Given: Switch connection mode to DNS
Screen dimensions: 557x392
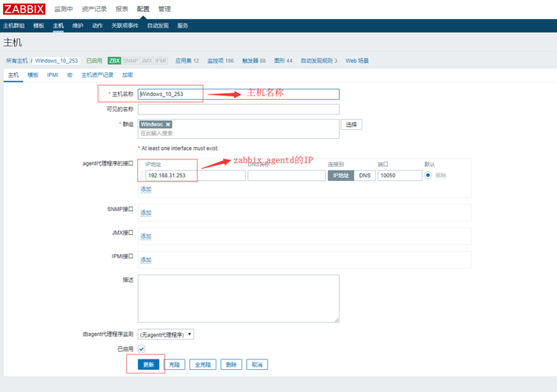Looking at the screenshot, I should pyautogui.click(x=365, y=176).
